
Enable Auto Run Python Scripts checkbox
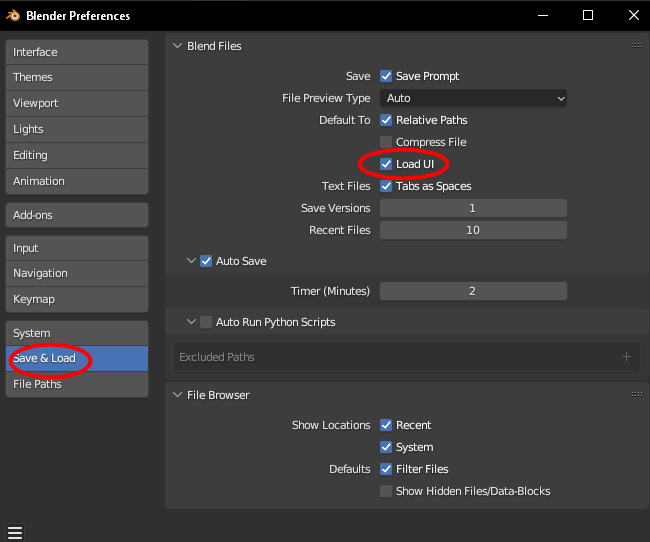206,322
